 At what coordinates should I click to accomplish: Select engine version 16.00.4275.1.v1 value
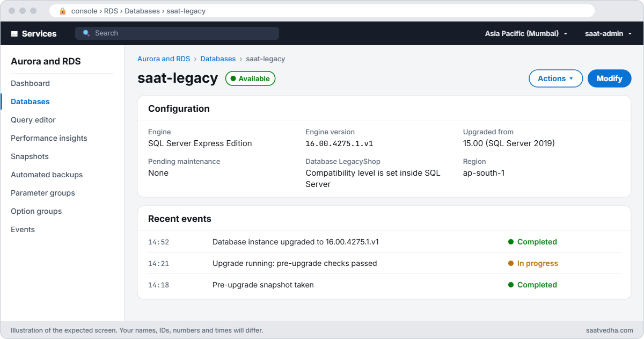pos(339,143)
